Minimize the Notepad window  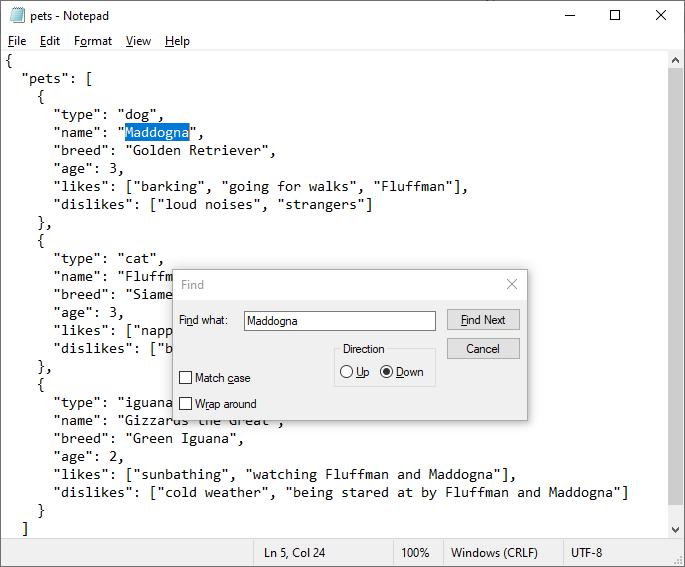[570, 15]
